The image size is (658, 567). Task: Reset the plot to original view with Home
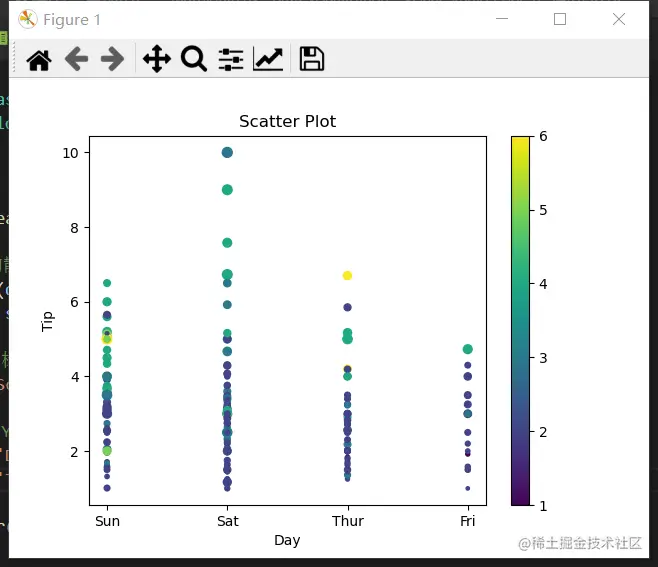point(39,60)
